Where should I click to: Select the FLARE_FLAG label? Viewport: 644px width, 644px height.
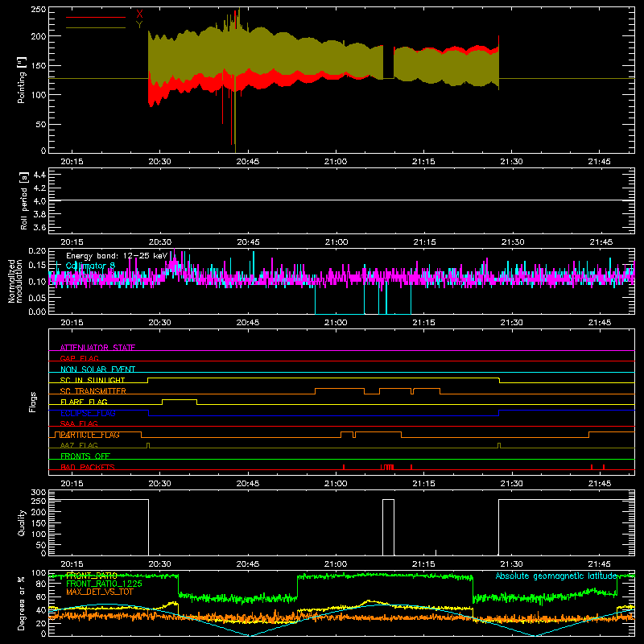(84, 402)
